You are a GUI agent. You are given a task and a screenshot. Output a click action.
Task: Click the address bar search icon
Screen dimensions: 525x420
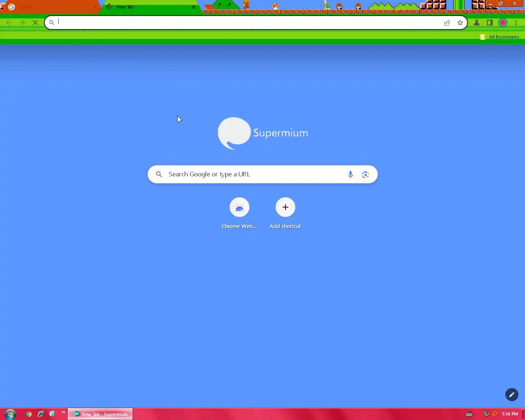pyautogui.click(x=52, y=23)
